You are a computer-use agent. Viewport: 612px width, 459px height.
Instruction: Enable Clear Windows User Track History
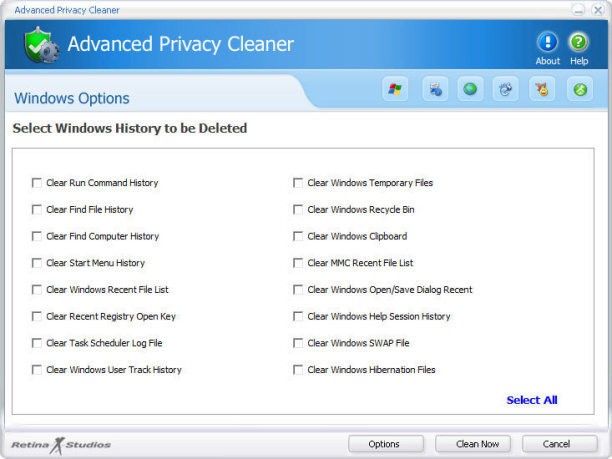point(37,370)
